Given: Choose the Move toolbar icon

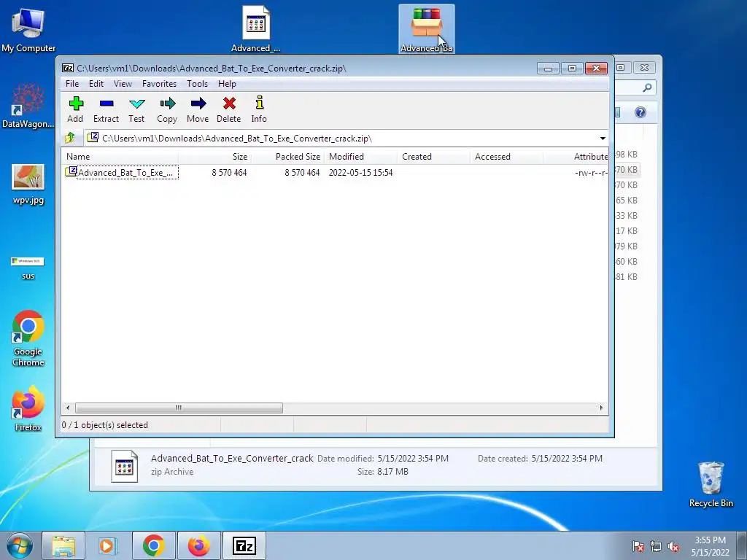Looking at the screenshot, I should pos(198,110).
